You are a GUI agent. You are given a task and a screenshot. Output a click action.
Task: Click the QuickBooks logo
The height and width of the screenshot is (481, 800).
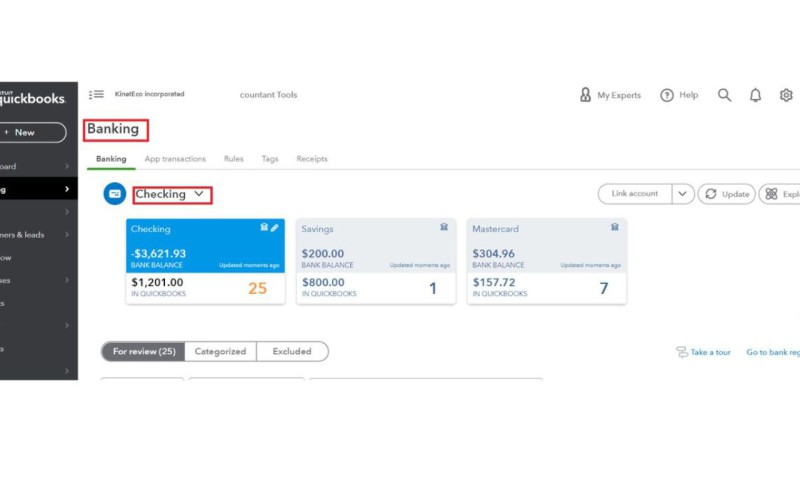click(x=33, y=97)
